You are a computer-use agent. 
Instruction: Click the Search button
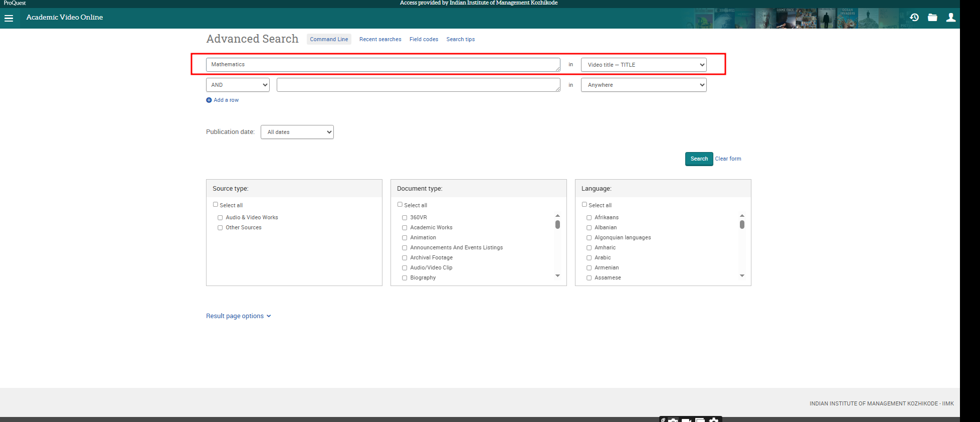coord(699,159)
